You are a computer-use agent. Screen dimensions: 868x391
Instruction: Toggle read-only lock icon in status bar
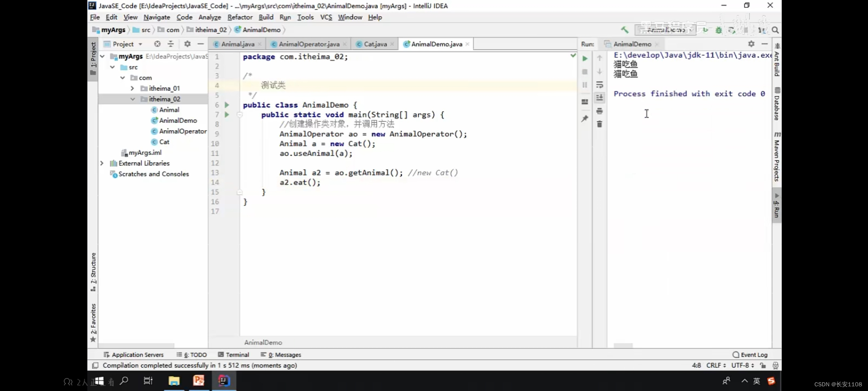pyautogui.click(x=763, y=365)
